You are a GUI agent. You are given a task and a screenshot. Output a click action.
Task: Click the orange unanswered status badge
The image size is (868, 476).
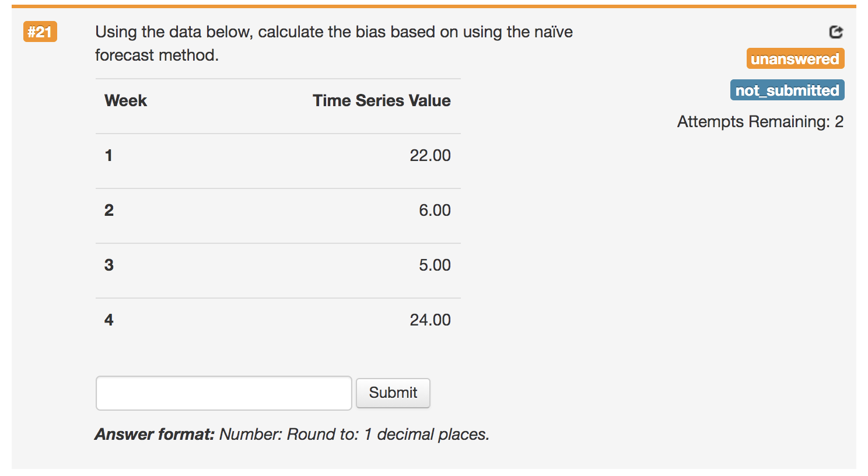click(795, 58)
